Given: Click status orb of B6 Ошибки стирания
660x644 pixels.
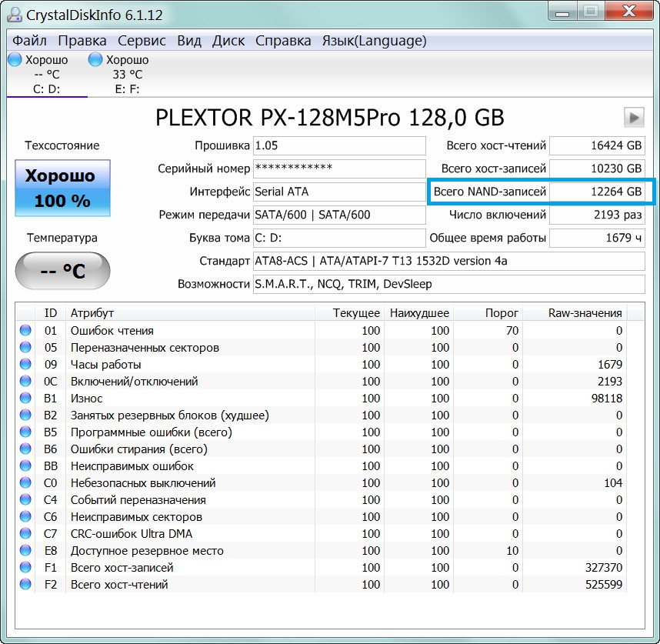Looking at the screenshot, I should (x=25, y=449).
